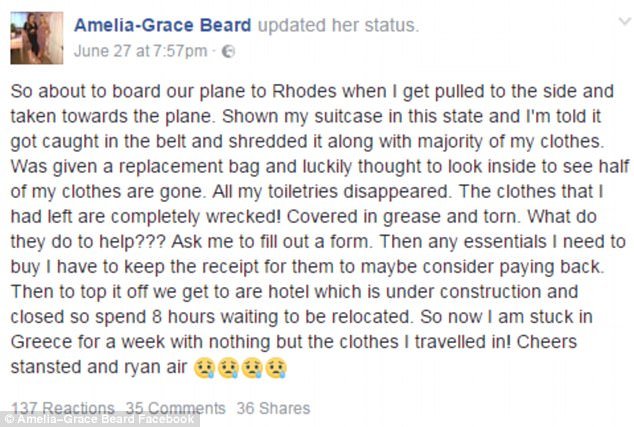Click the globe privacy icon beside the timestamp
This screenshot has height=427, width=634.
(227, 50)
